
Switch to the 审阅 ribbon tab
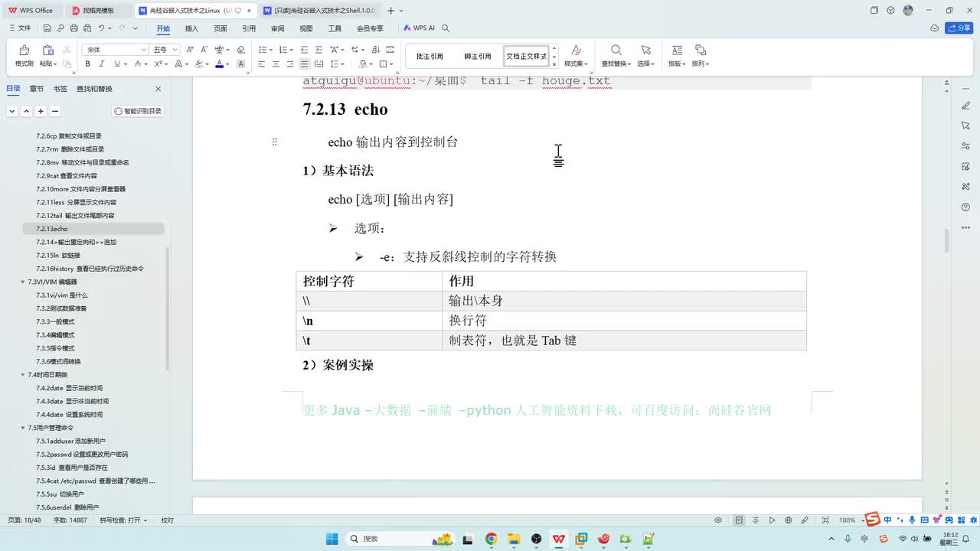(x=277, y=28)
